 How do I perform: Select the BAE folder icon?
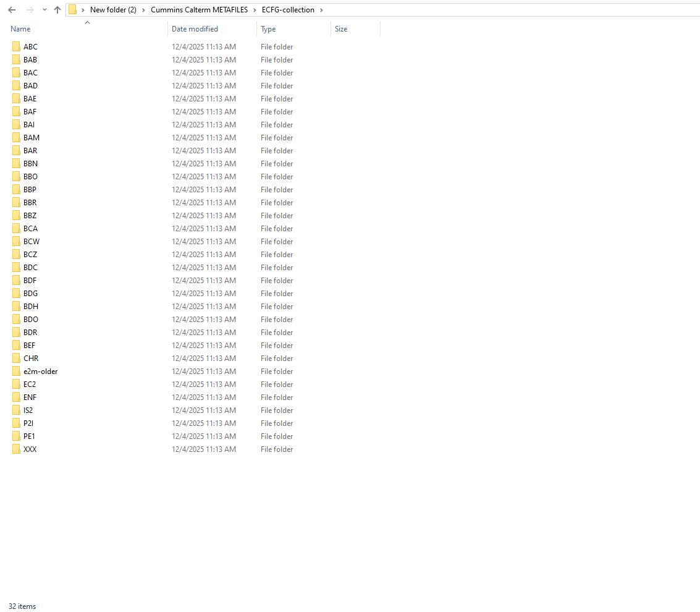[x=17, y=99]
